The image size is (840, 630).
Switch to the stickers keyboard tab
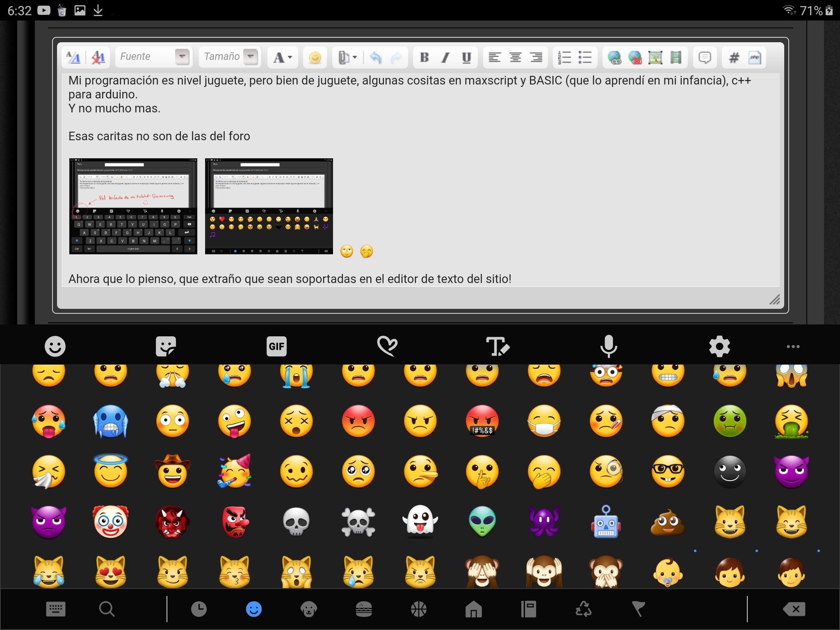point(166,347)
